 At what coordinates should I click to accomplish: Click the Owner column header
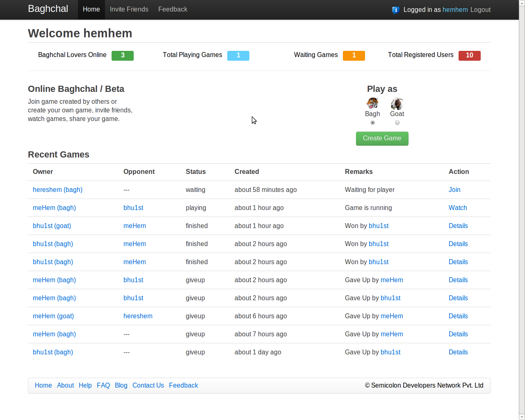[x=43, y=172]
